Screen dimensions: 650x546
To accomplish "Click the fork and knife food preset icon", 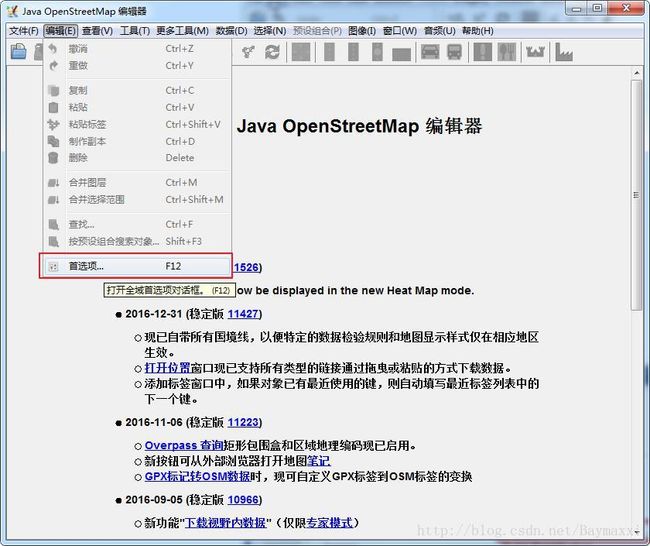I will pyautogui.click(x=507, y=52).
